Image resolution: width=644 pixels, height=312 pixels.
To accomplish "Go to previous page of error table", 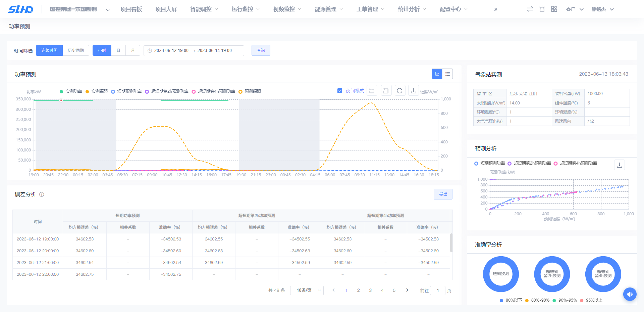I will click(333, 290).
